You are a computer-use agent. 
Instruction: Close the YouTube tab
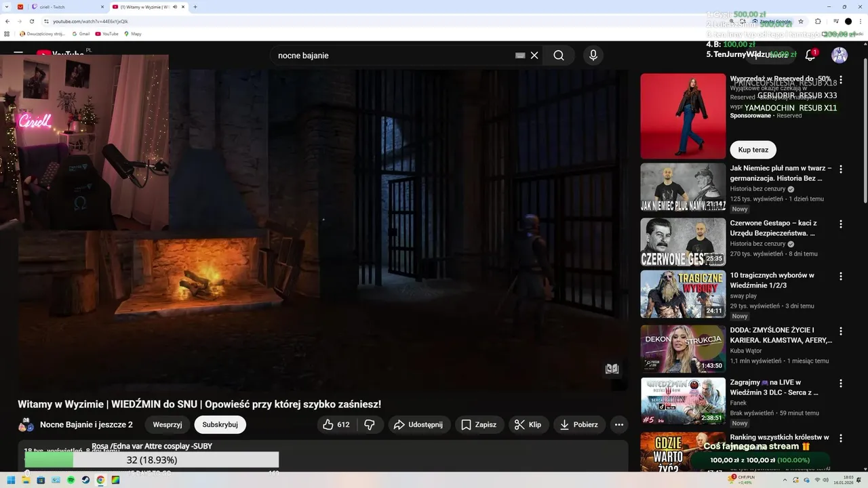183,7
